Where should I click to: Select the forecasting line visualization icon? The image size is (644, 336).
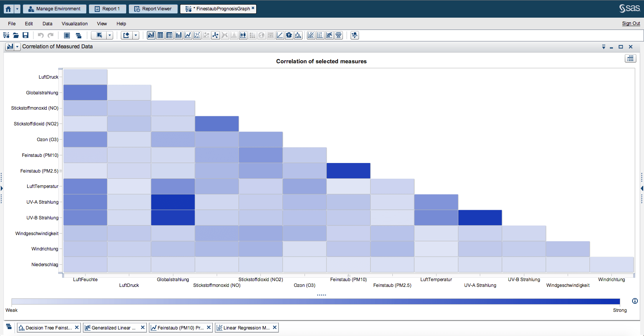(x=280, y=35)
